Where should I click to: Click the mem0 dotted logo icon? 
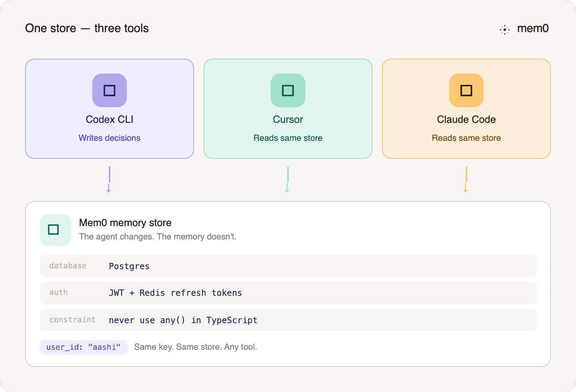click(x=505, y=29)
